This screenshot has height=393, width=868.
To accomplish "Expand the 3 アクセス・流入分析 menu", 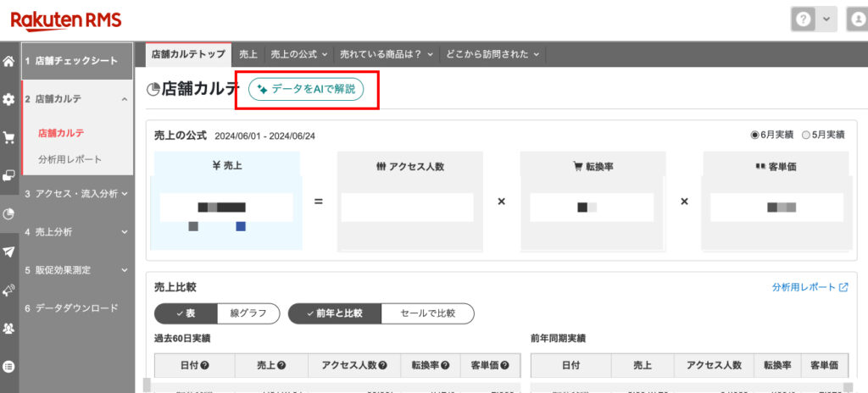I will pos(77,194).
